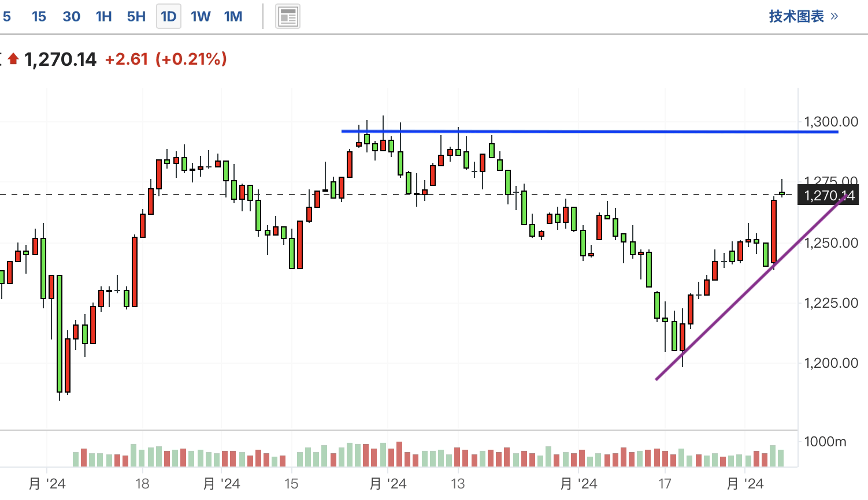Click the 1,300.00 price axis label

831,122
